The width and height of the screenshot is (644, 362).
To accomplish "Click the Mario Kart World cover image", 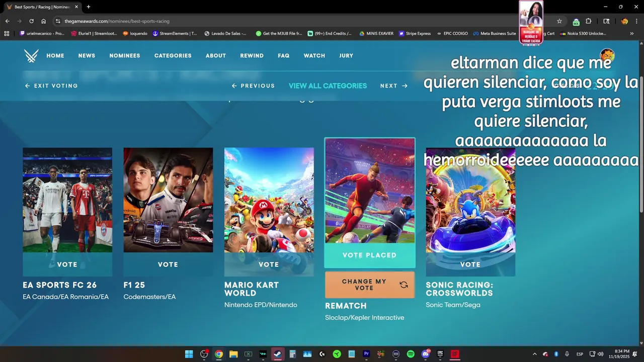I will coord(269,200).
